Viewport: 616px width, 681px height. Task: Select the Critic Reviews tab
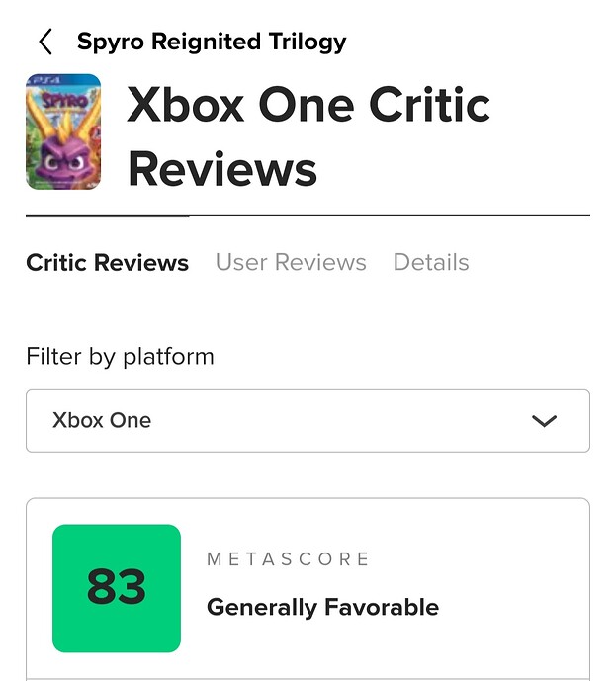coord(107,262)
